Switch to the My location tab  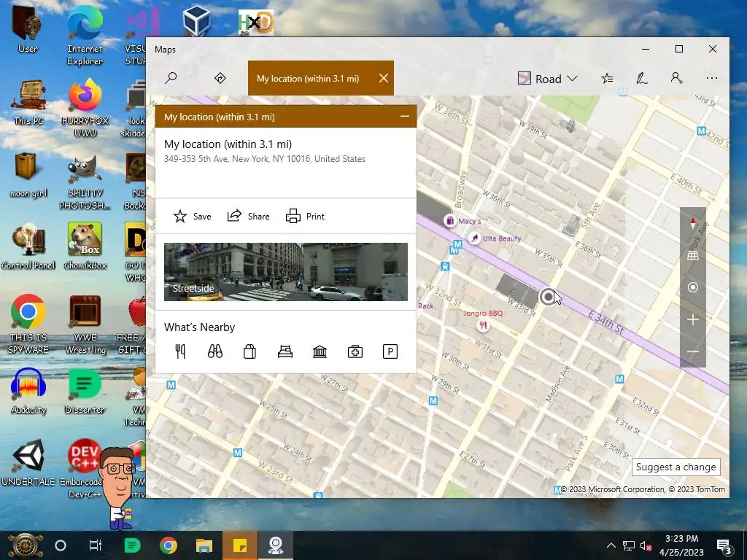pyautogui.click(x=308, y=78)
